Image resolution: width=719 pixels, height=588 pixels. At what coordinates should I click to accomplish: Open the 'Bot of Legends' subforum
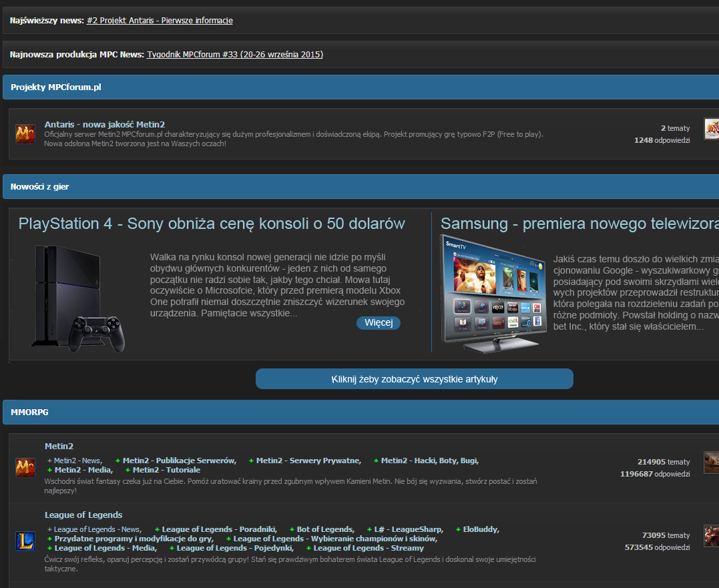[x=325, y=529]
